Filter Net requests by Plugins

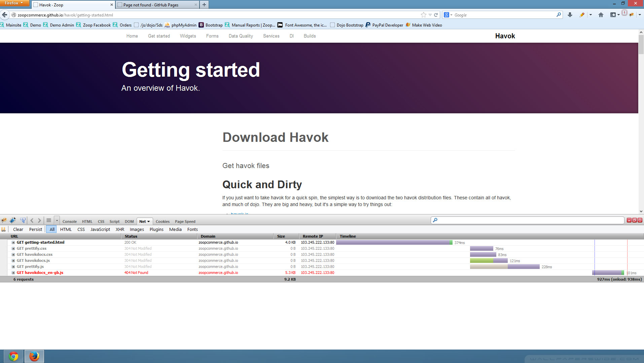click(x=156, y=229)
